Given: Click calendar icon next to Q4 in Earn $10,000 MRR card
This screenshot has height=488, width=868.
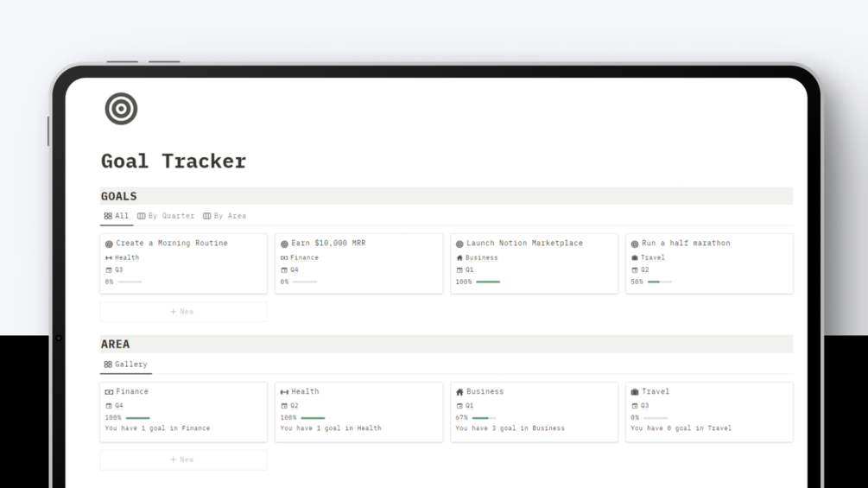Looking at the screenshot, I should pyautogui.click(x=284, y=270).
